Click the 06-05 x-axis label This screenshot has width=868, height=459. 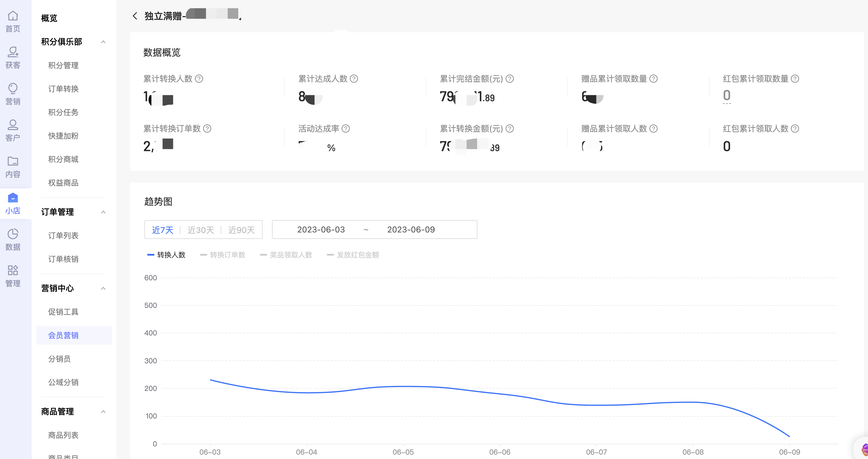403,452
